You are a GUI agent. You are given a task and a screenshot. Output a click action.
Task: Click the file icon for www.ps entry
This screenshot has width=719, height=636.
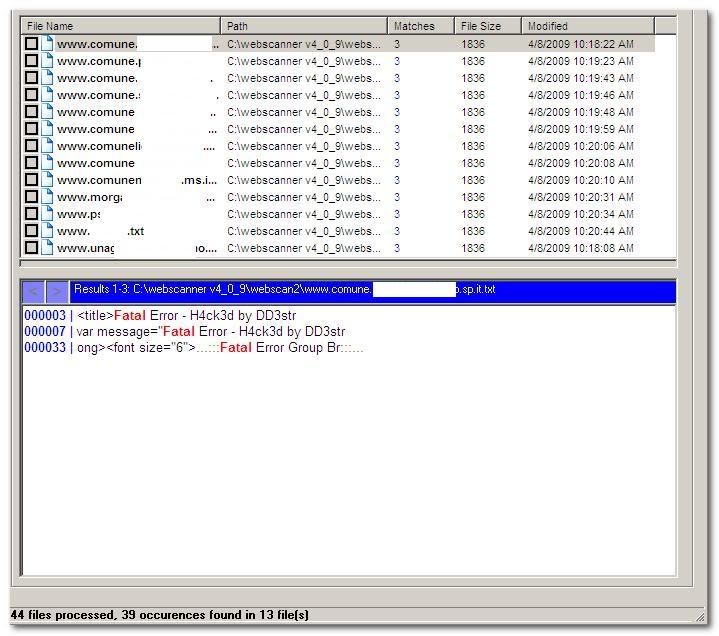click(47, 214)
